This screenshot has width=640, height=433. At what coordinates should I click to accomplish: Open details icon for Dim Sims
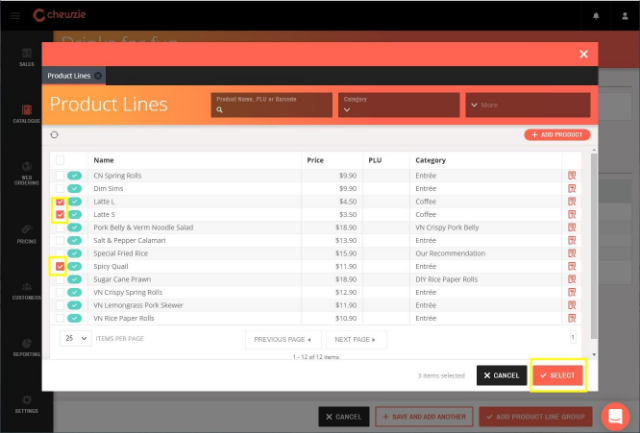(572, 189)
